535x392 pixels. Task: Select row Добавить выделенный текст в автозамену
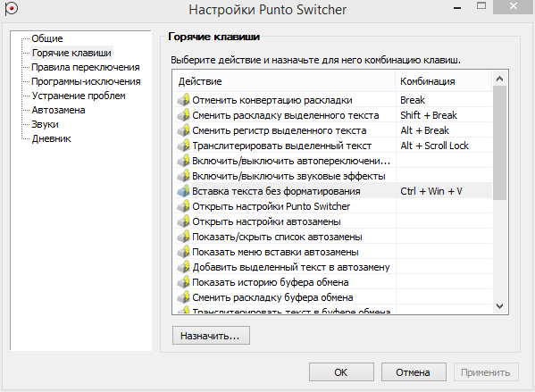(x=332, y=267)
